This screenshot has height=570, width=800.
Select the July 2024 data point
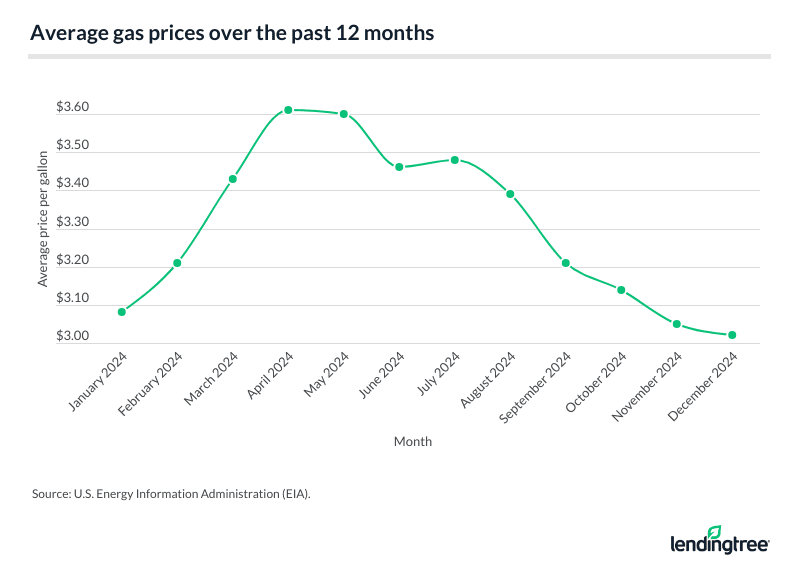click(454, 160)
